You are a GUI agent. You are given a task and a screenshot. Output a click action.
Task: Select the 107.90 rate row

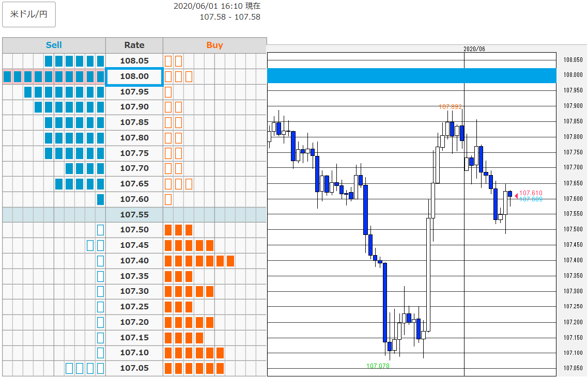(134, 107)
